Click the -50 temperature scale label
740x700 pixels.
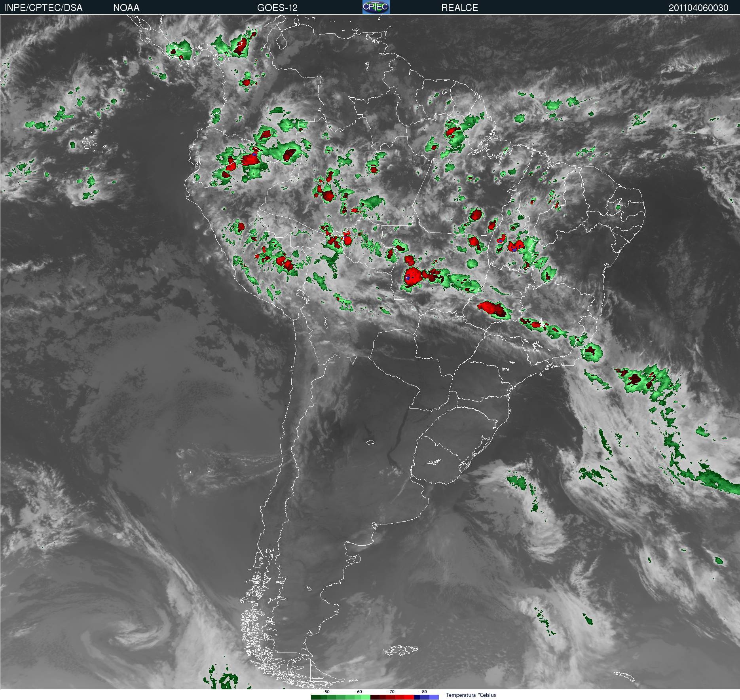tap(326, 692)
